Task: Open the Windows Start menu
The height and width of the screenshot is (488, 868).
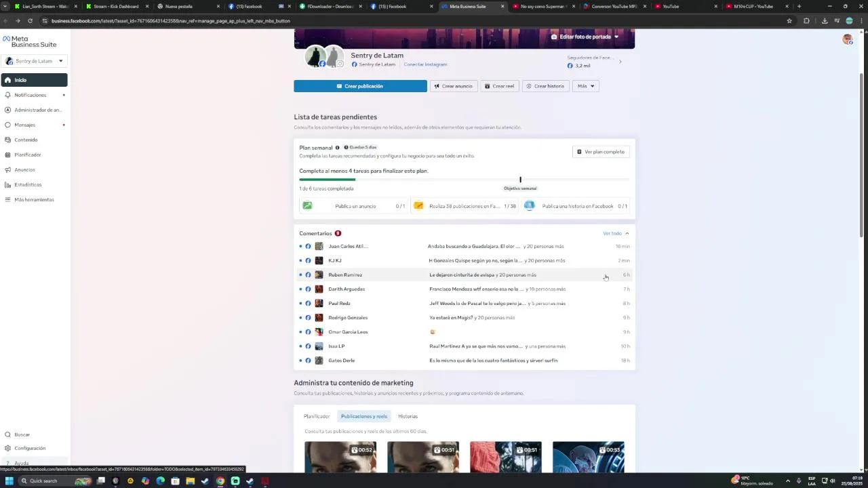Action: [9, 481]
